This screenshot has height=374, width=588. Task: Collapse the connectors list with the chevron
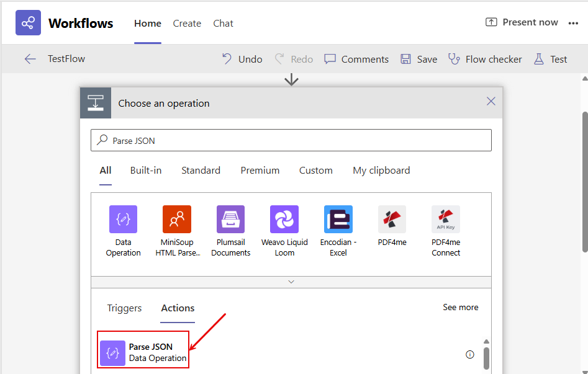click(x=291, y=282)
